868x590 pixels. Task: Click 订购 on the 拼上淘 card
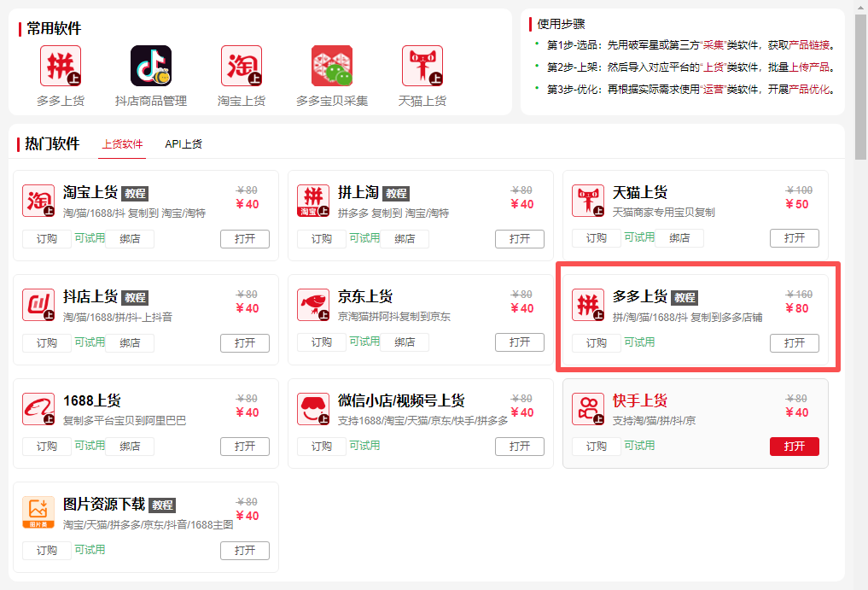pos(322,239)
